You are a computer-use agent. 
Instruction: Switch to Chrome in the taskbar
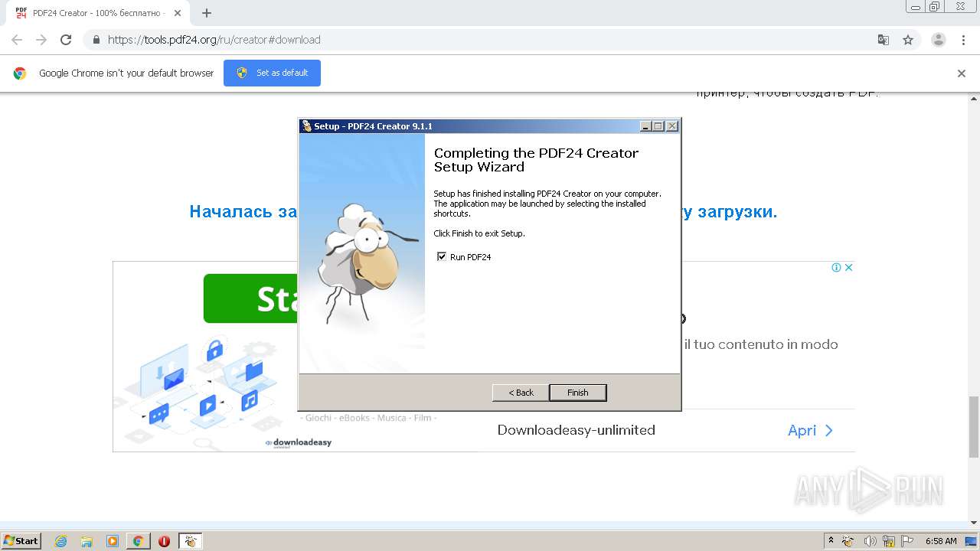[x=138, y=541]
